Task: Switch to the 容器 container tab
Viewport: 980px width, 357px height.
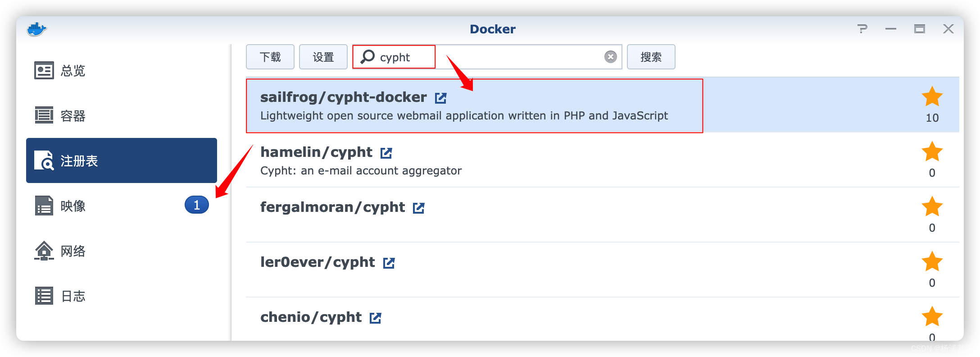Action: coord(72,116)
